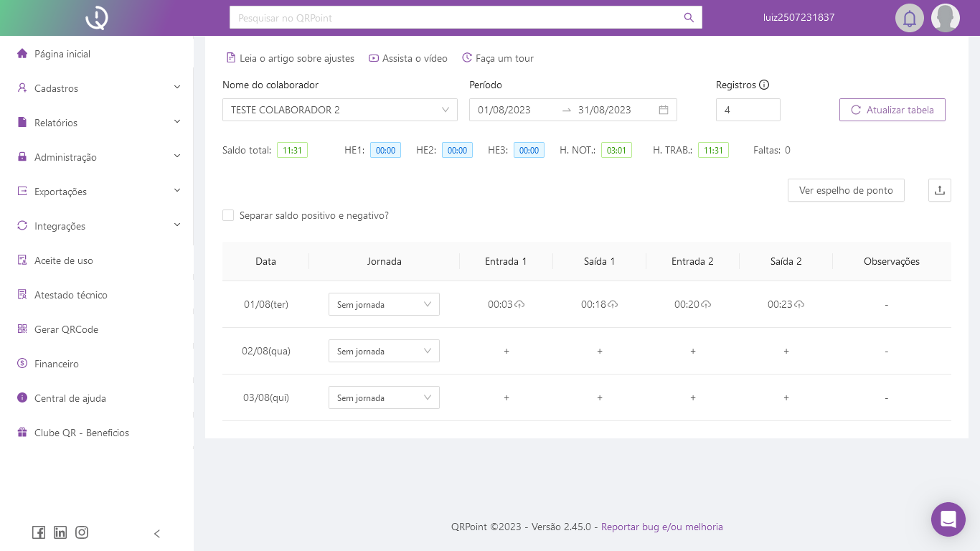The image size is (980, 551).
Task: Open the Facebook social icon
Action: click(x=39, y=532)
